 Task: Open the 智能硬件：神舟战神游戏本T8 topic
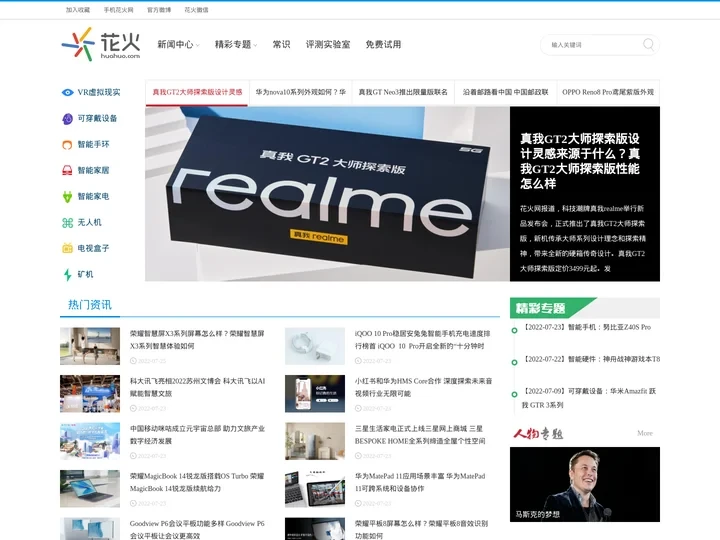591,359
